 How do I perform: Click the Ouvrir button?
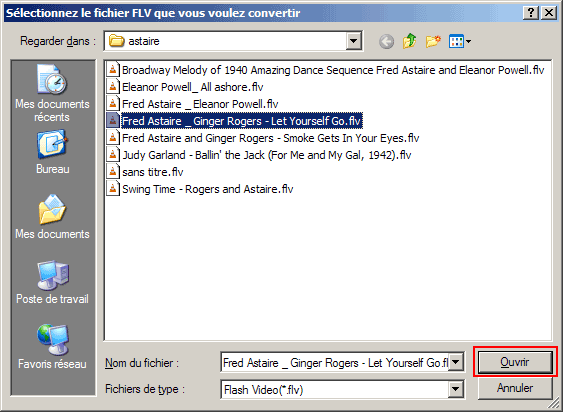click(515, 362)
